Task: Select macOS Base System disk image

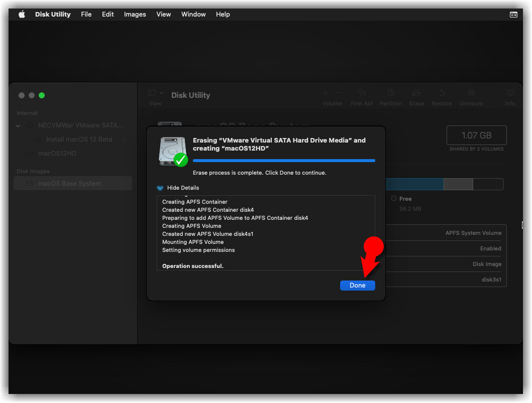Action: coord(73,183)
